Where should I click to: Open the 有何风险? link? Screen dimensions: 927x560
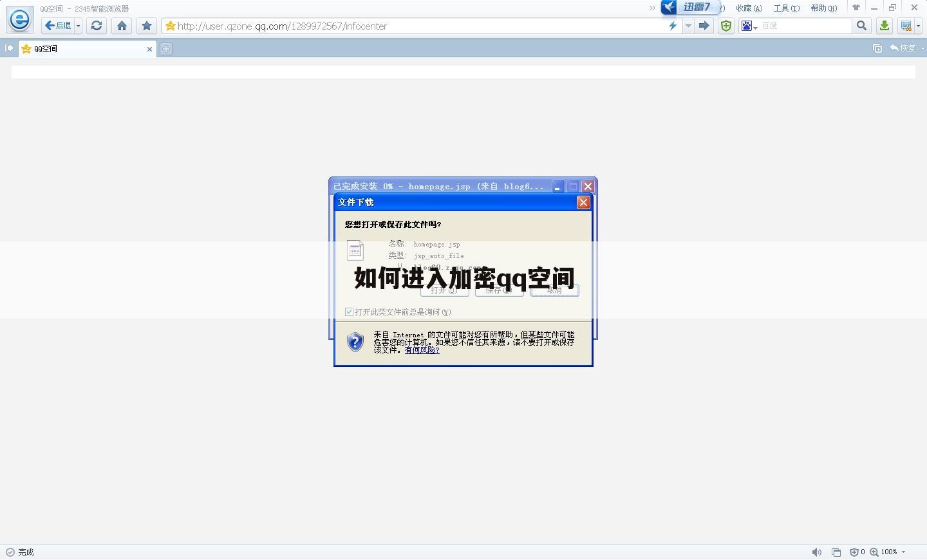coord(422,350)
